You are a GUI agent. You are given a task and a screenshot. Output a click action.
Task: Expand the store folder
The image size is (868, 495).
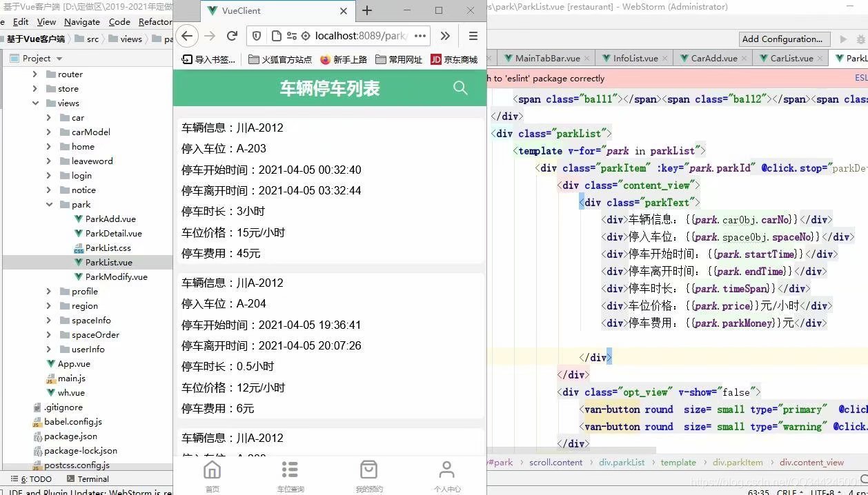[35, 88]
